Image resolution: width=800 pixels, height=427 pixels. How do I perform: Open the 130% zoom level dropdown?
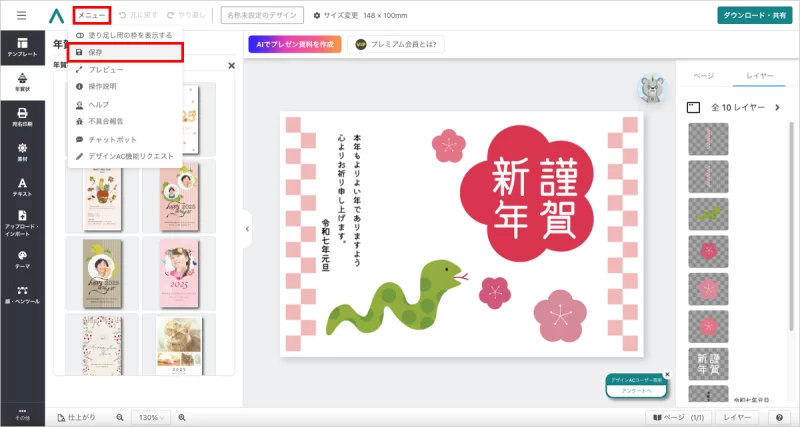coord(150,416)
